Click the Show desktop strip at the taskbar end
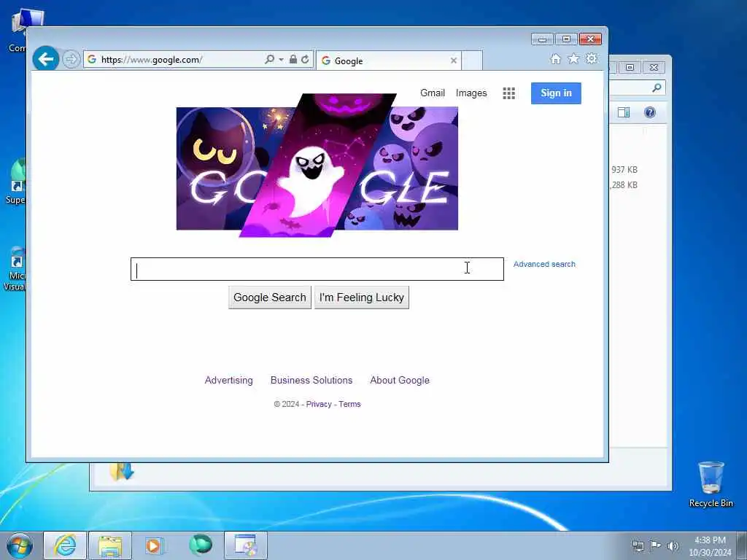 pyautogui.click(x=742, y=545)
